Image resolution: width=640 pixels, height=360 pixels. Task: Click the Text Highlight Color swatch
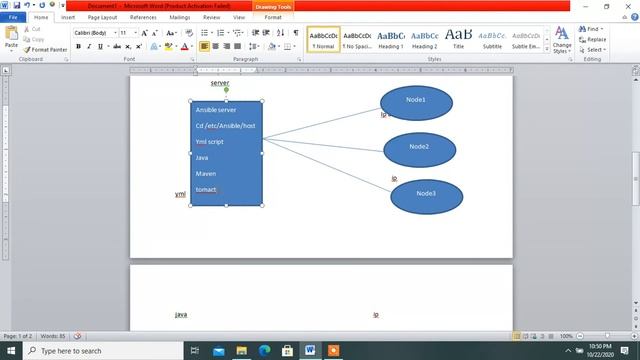[x=168, y=47]
